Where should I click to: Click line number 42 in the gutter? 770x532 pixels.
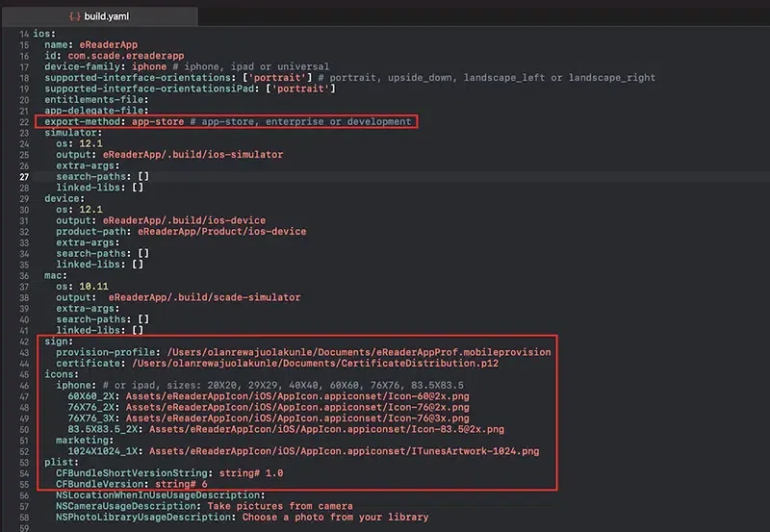(x=24, y=342)
